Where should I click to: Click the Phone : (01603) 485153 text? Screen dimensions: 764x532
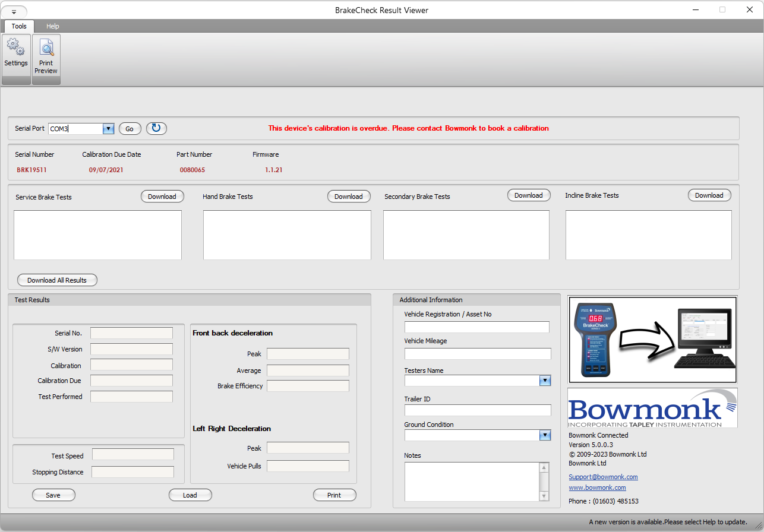(x=604, y=501)
